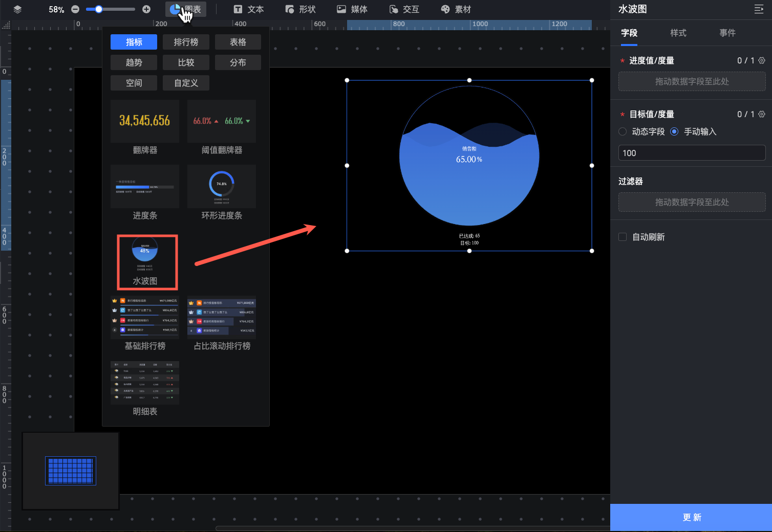The height and width of the screenshot is (532, 772).
Task: Open the 素材 material menu
Action: pos(456,9)
